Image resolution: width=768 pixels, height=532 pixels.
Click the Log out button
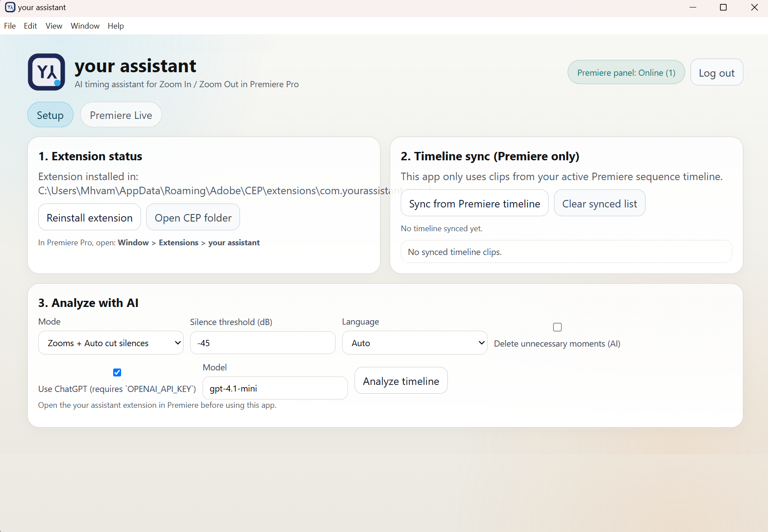[x=716, y=72]
